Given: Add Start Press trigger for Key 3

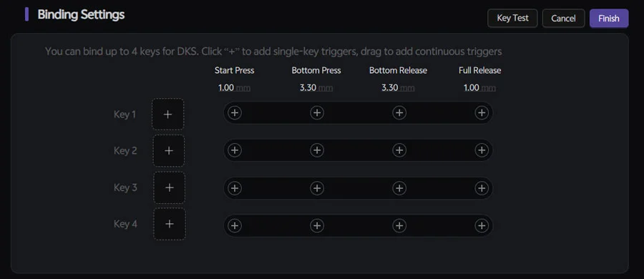Looking at the screenshot, I should (x=235, y=188).
